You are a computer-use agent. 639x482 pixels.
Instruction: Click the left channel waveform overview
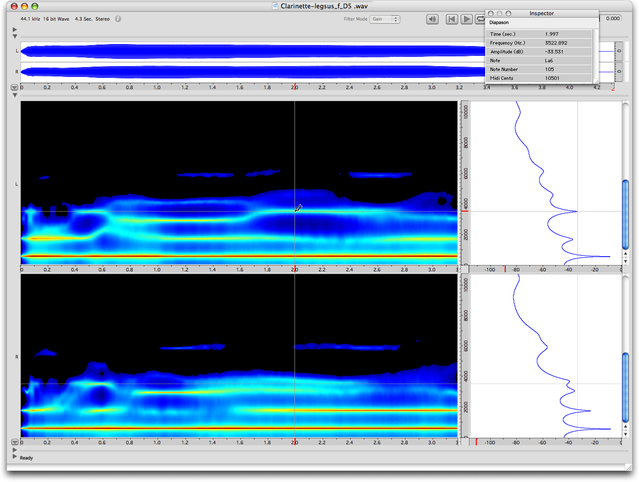click(x=240, y=51)
